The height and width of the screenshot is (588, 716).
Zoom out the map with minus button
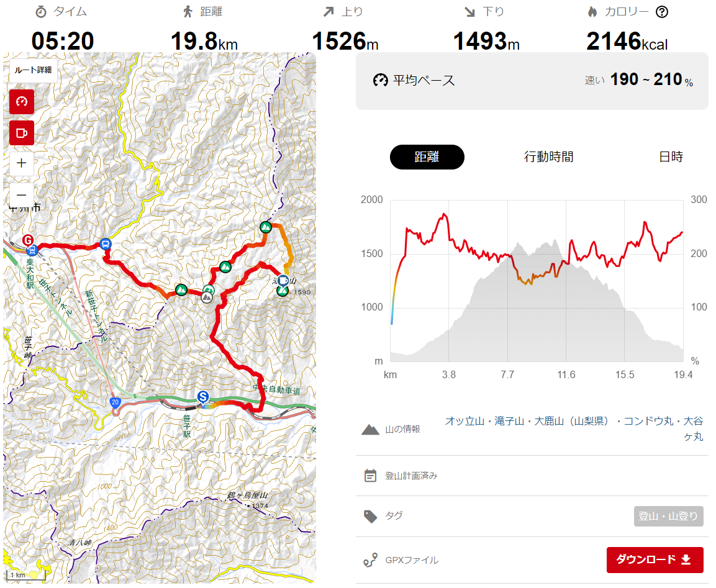[22, 195]
